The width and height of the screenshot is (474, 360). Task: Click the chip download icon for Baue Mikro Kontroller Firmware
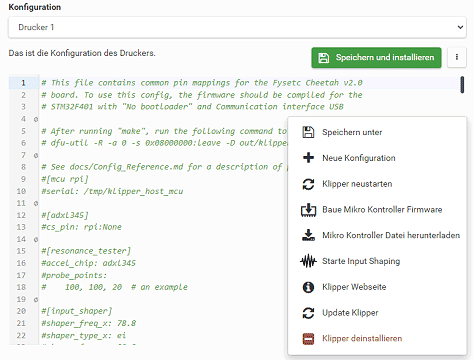(308, 210)
